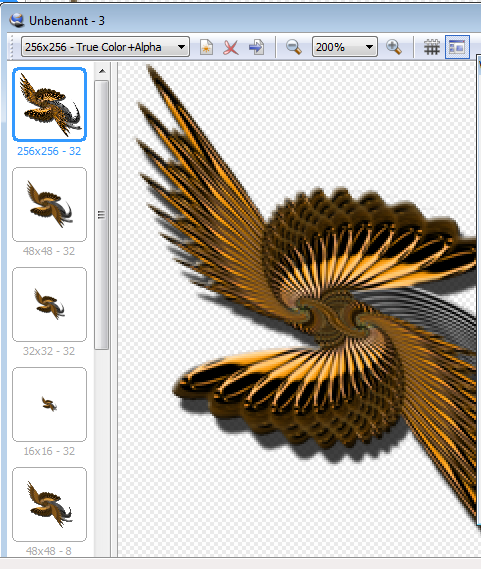
Task: Zoom out with magnifier minus icon
Action: [293, 47]
